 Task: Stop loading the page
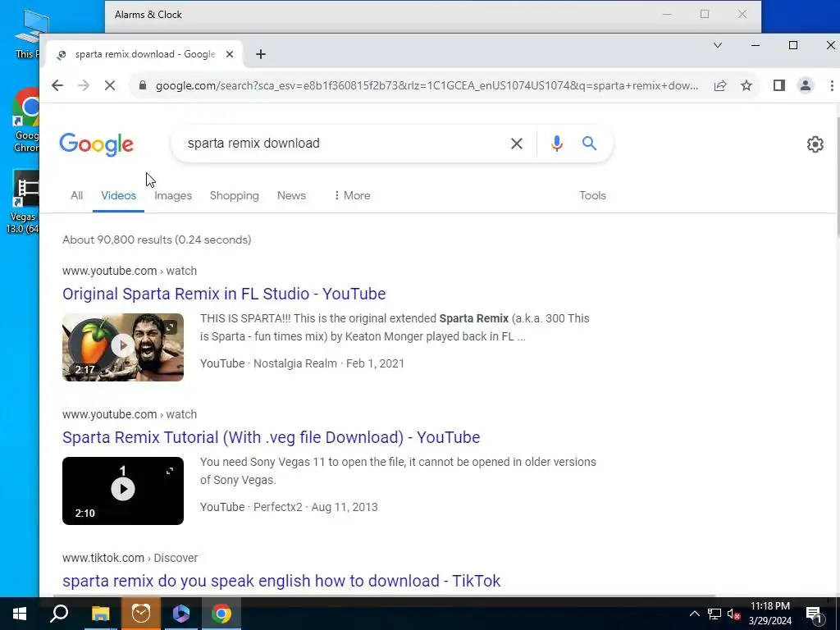110,85
